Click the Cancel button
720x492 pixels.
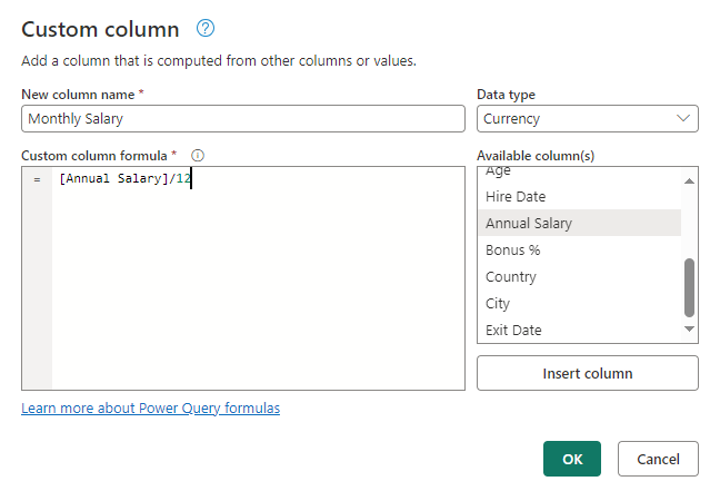[658, 458]
